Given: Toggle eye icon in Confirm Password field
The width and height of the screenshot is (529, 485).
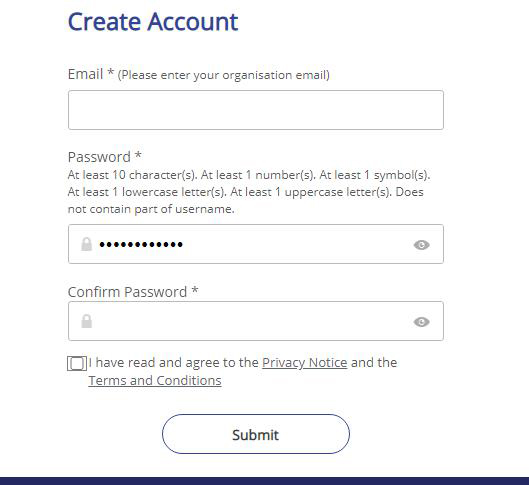Looking at the screenshot, I should [x=421, y=322].
